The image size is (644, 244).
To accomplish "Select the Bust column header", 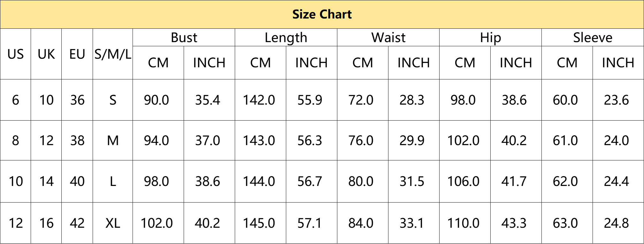I will pos(184,38).
